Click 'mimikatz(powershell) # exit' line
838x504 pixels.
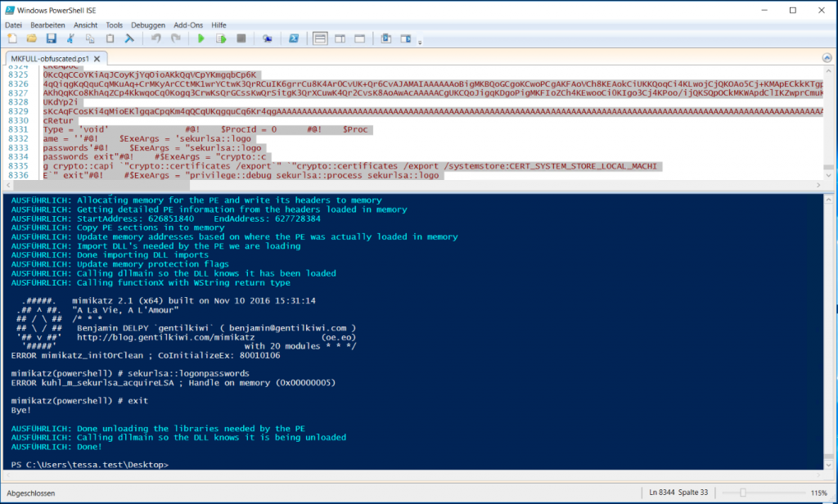click(x=79, y=400)
